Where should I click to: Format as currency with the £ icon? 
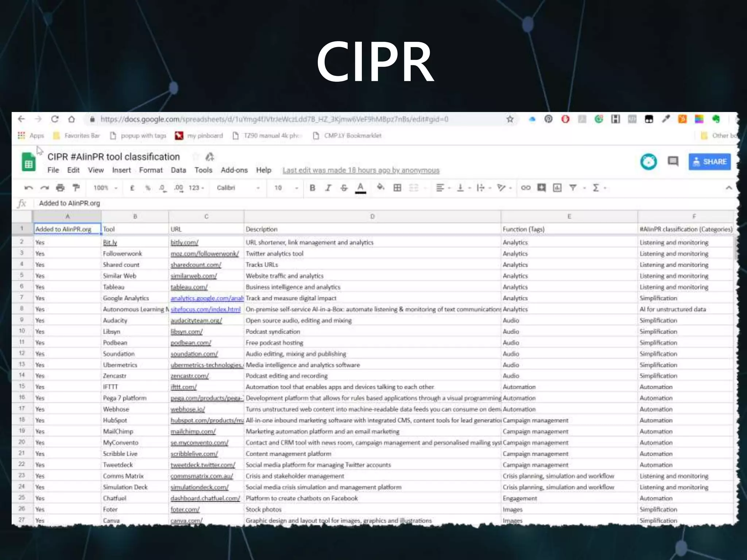(132, 188)
